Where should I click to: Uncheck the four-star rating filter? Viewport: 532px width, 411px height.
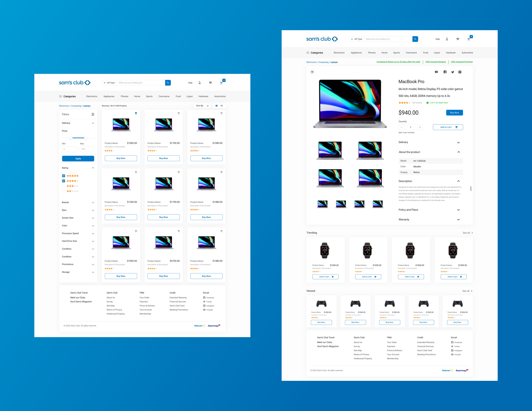click(x=64, y=181)
